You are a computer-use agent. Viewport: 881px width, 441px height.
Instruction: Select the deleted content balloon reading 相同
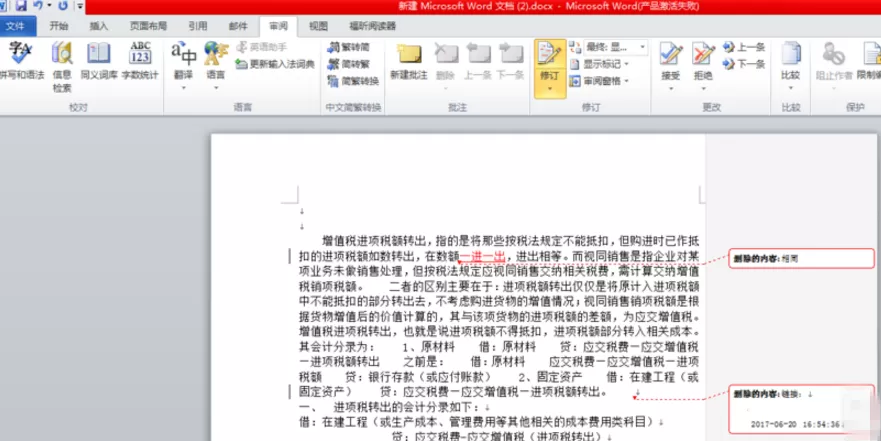(x=801, y=259)
